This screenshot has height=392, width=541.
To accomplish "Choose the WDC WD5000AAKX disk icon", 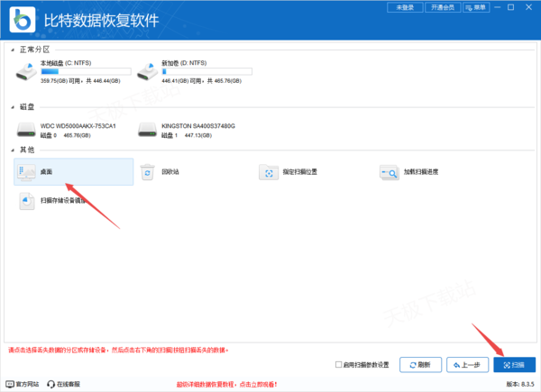I will point(26,130).
